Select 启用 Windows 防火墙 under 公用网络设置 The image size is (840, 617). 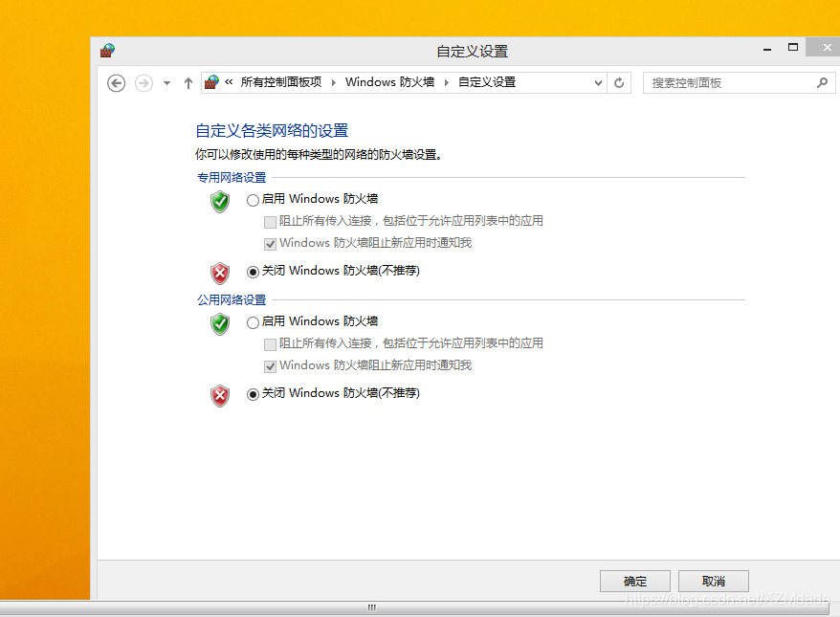[253, 322]
